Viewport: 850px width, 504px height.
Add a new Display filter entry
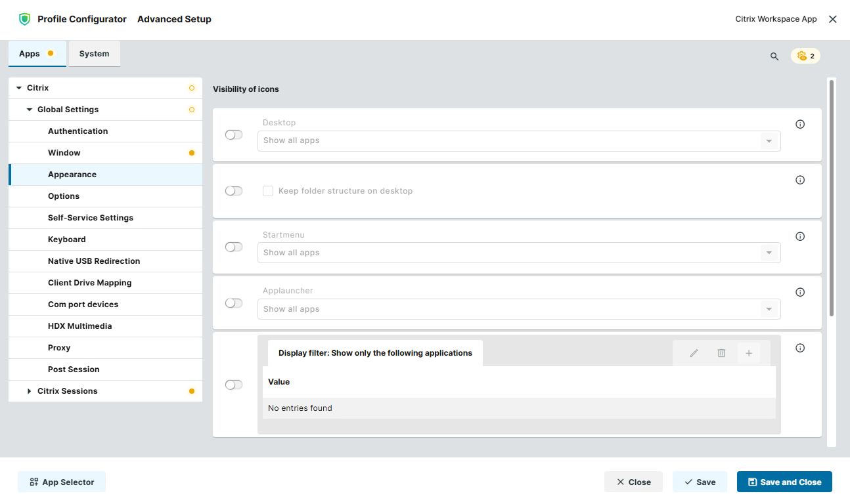pos(749,353)
